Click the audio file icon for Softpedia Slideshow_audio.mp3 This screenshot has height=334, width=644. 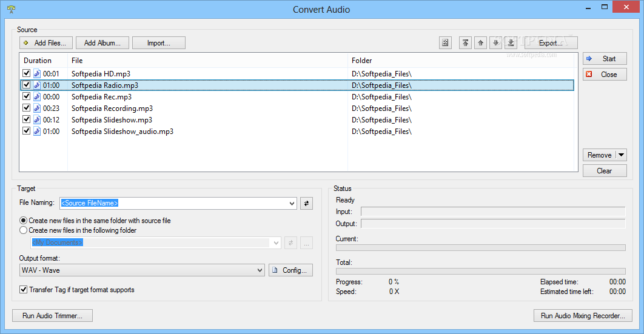point(37,131)
